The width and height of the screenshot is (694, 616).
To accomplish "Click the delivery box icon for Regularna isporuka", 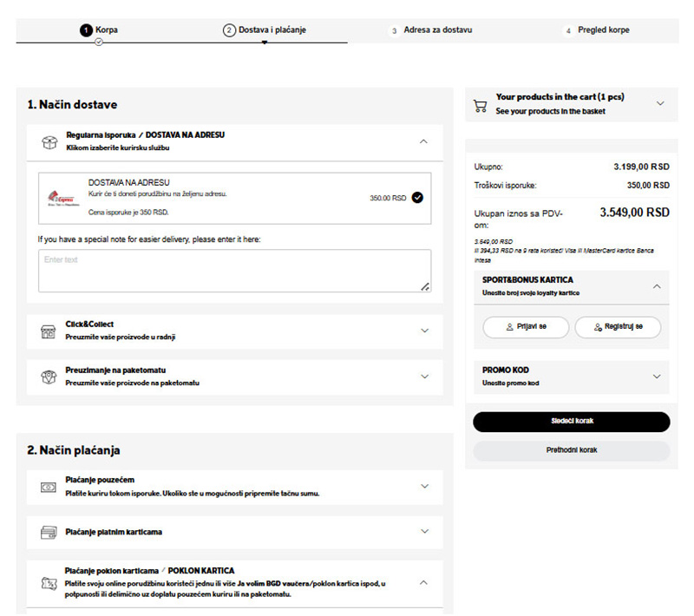I will pos(49,141).
